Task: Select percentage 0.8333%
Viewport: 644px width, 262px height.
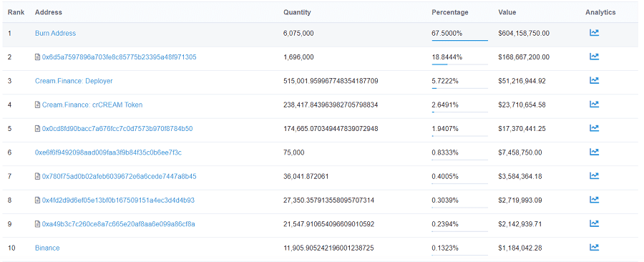Action: 445,152
